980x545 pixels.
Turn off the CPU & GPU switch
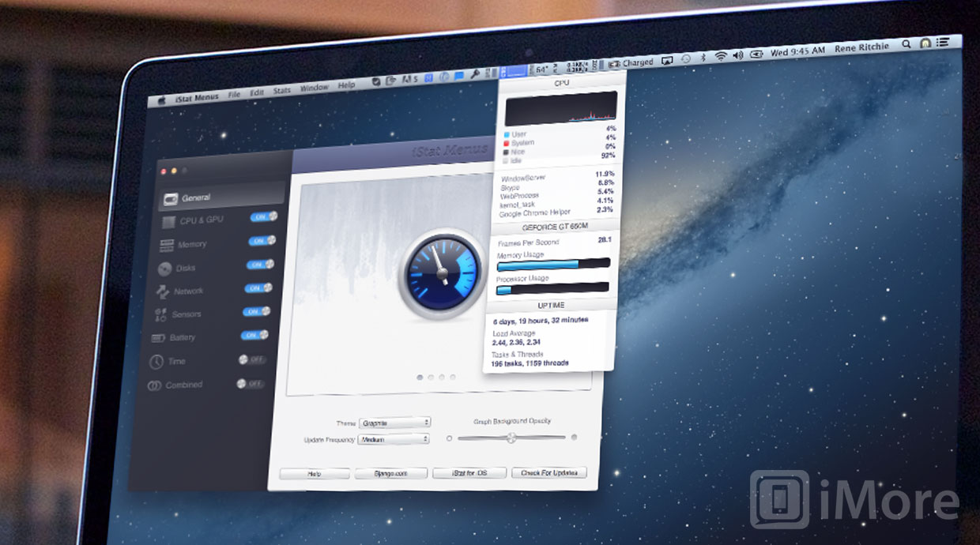pyautogui.click(x=263, y=216)
